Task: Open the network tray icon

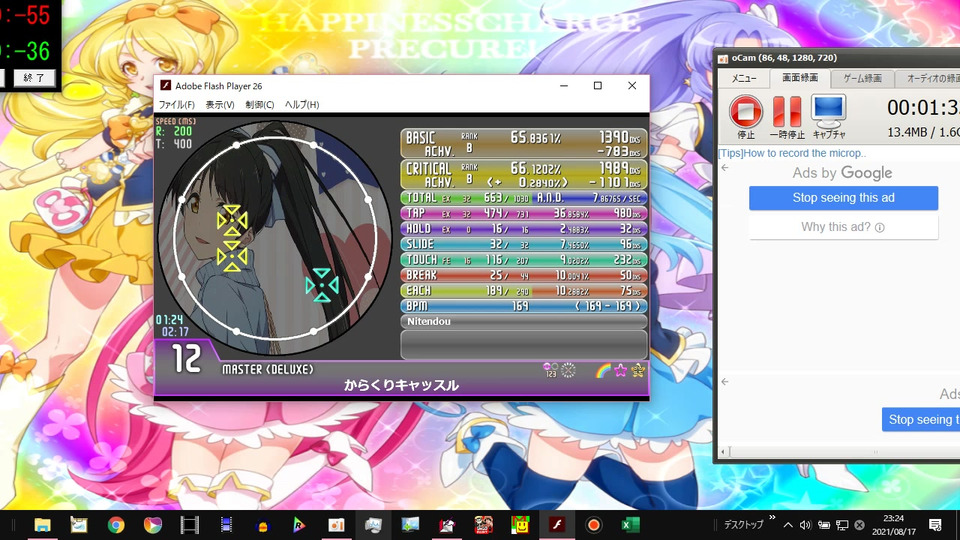Action: tap(842, 525)
